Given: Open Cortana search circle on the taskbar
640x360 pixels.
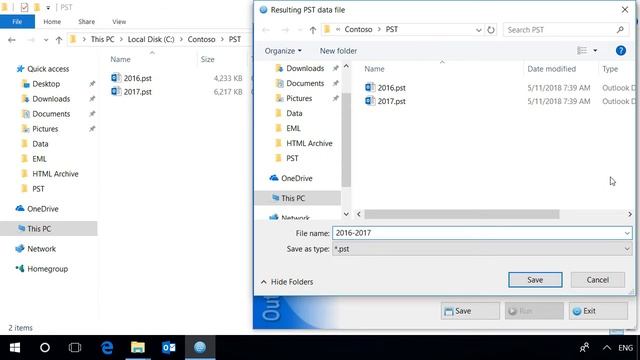Looking at the screenshot, I should 45,348.
